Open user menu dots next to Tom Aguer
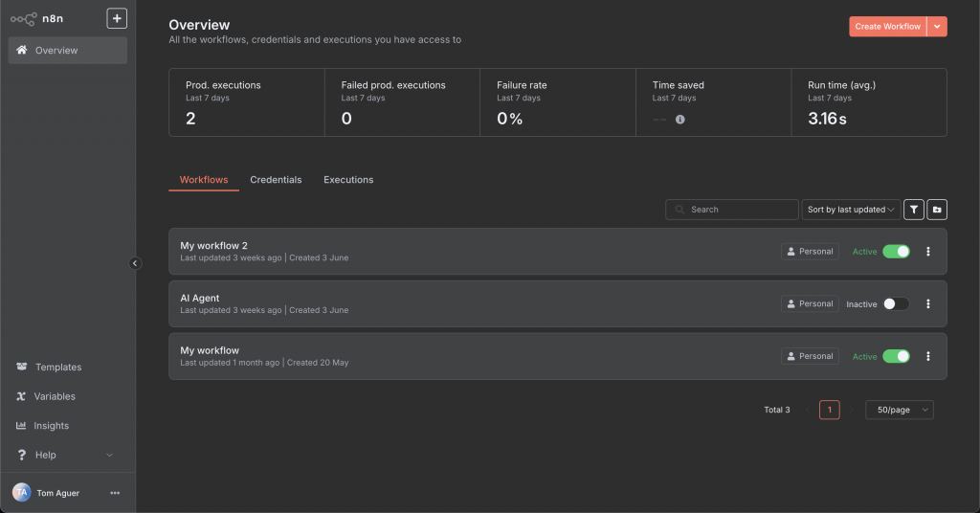980x513 pixels. (x=115, y=493)
